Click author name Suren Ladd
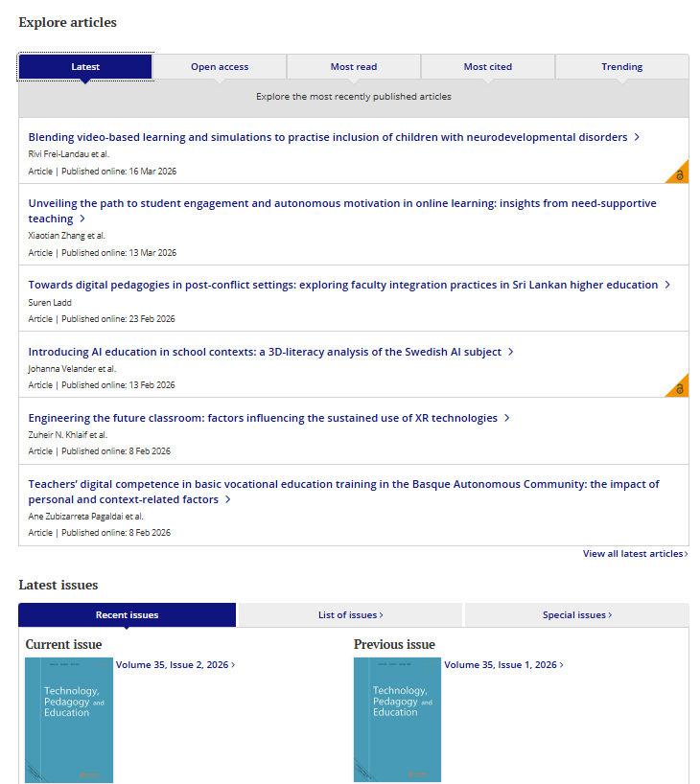 pos(50,303)
